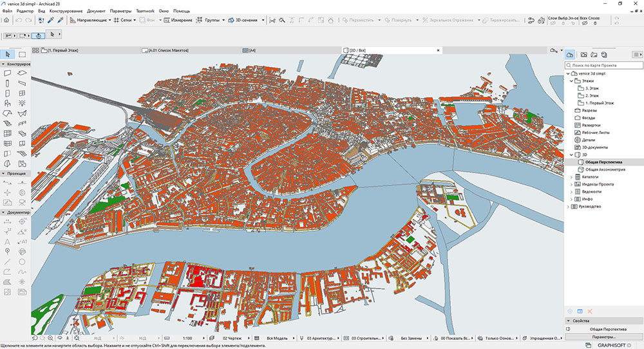Open the home screen icon in toolbar

coord(6,20)
